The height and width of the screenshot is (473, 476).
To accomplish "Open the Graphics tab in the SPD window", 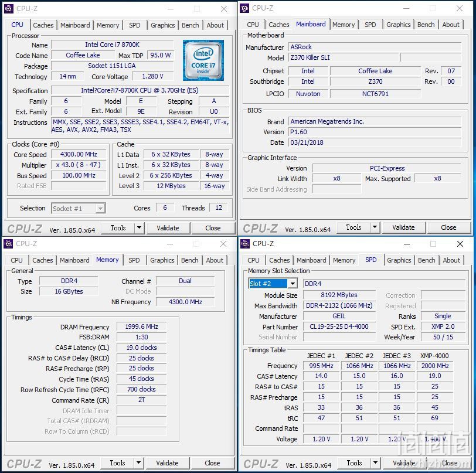I will 399,260.
